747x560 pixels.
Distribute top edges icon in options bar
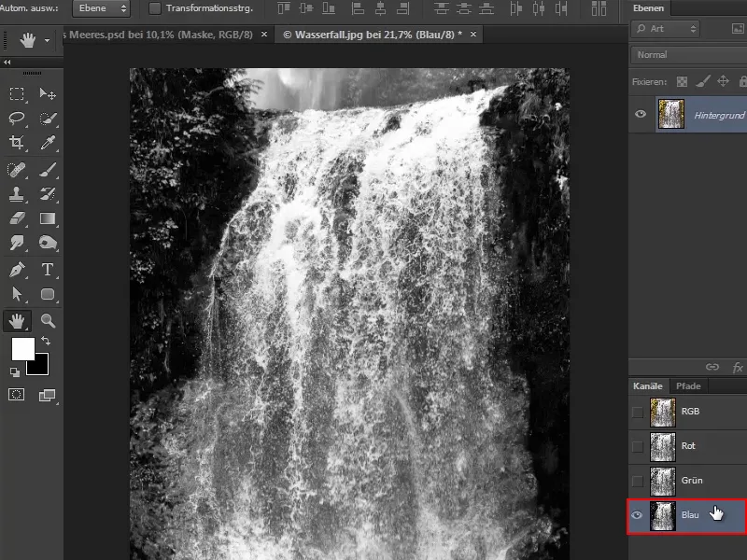point(441,8)
